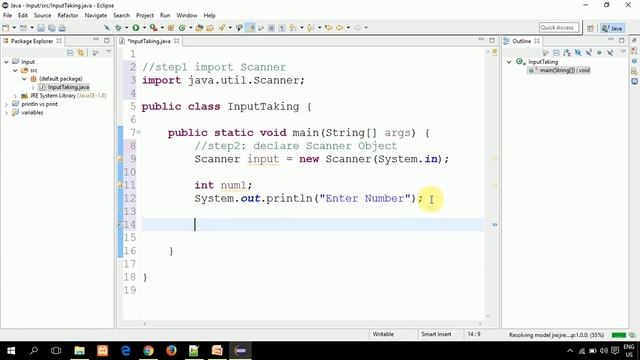Viewport: 640px width, 360px height.
Task: Open the External Tools dropdown arrow
Action: point(162,28)
